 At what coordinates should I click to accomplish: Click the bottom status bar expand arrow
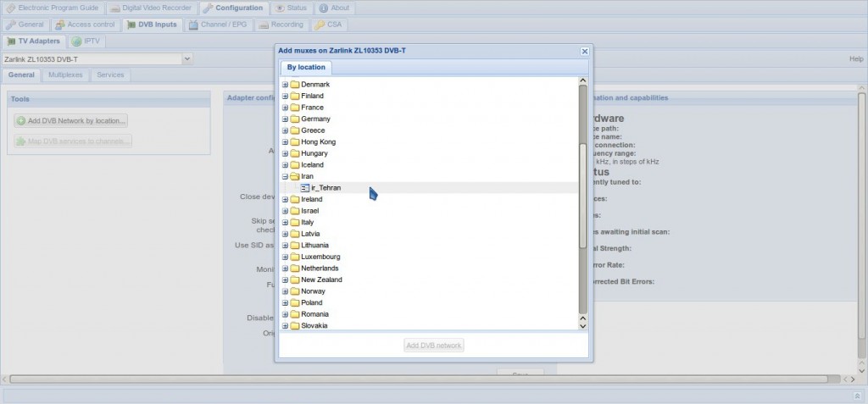click(858, 396)
